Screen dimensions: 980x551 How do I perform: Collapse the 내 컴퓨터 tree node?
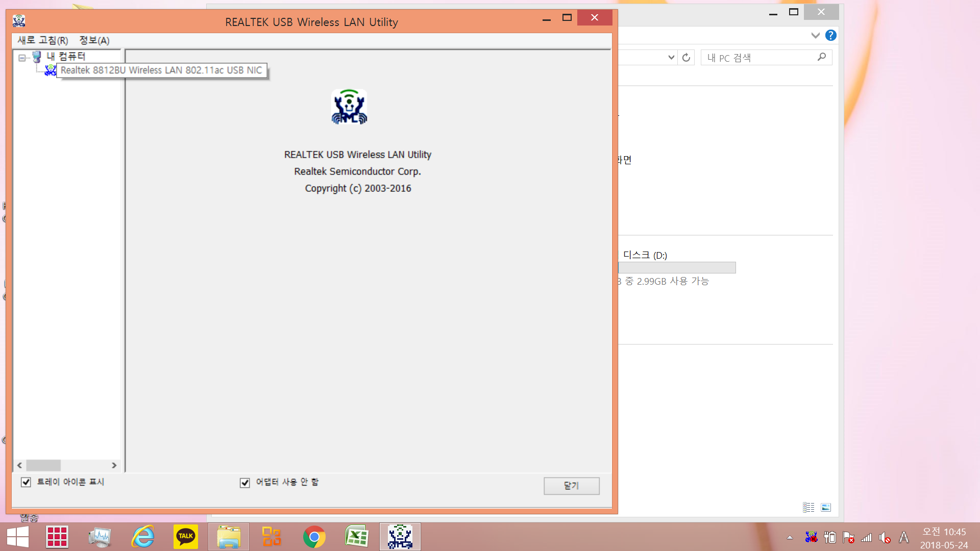coord(22,58)
